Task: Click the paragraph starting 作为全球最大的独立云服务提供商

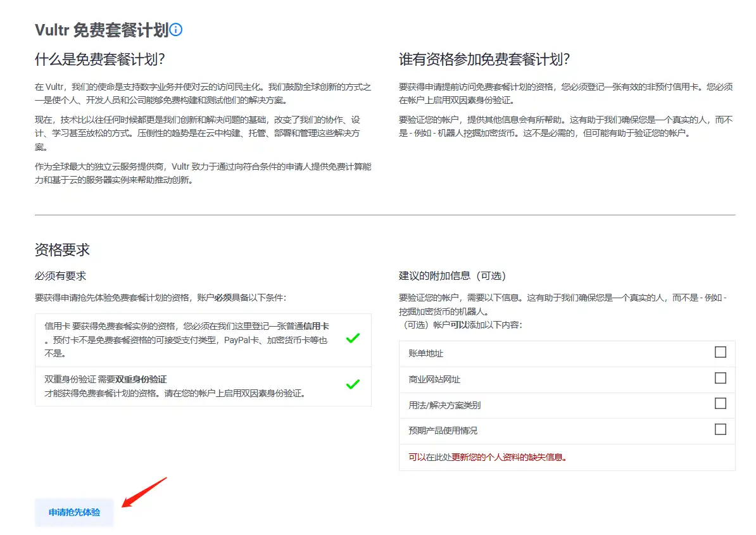Action: (203, 173)
